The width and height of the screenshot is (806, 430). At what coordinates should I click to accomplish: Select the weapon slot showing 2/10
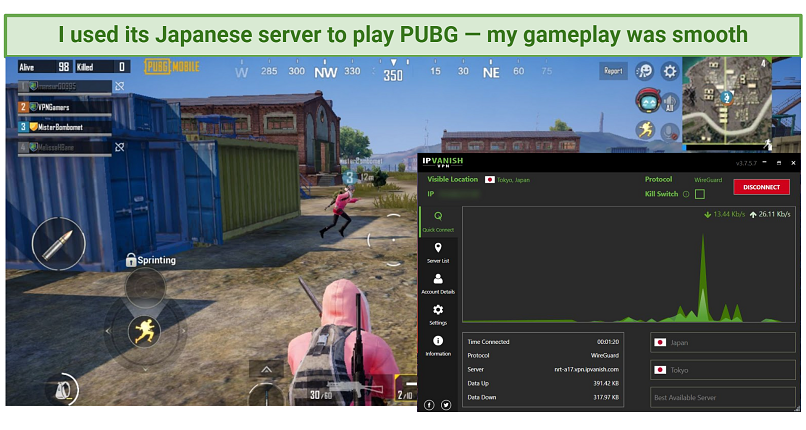pyautogui.click(x=406, y=389)
